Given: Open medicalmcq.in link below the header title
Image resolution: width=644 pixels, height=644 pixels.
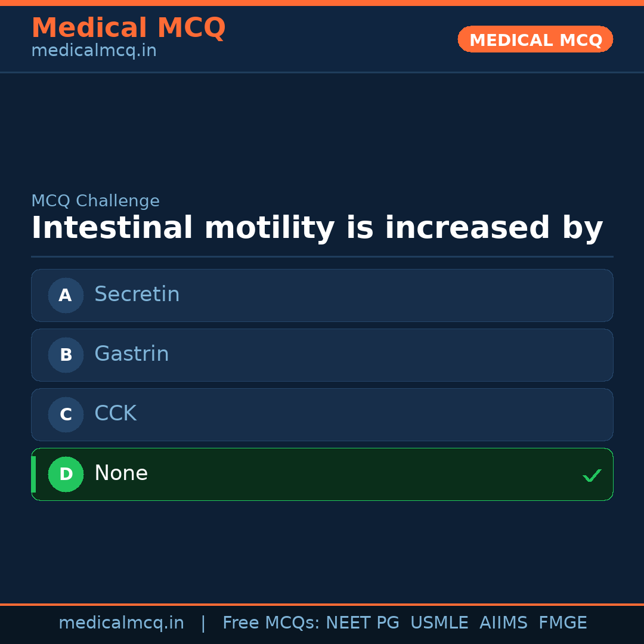Looking at the screenshot, I should point(94,51).
